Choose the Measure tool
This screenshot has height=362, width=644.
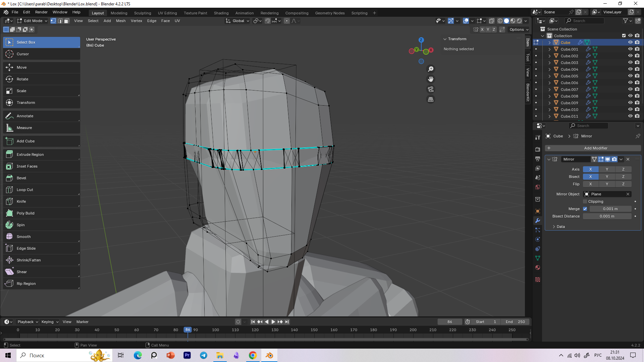point(41,128)
